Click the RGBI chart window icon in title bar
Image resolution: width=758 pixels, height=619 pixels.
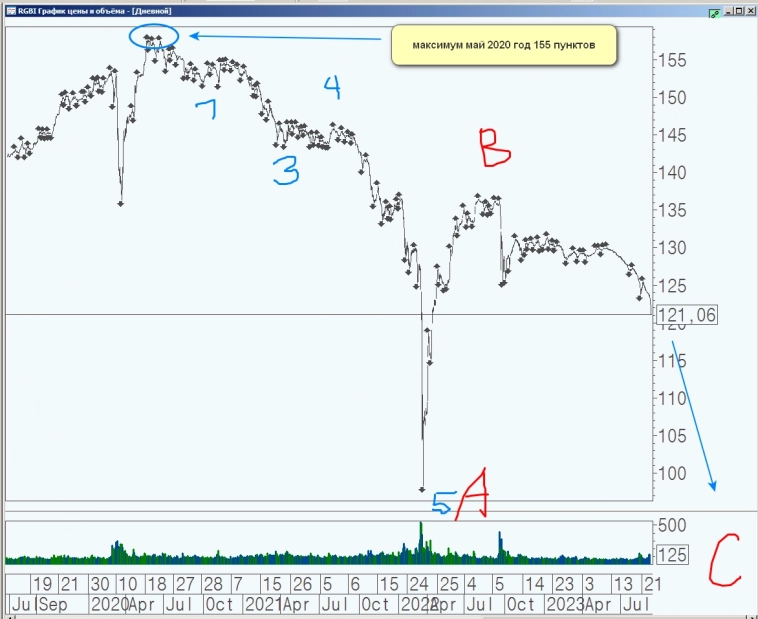pyautogui.click(x=9, y=12)
